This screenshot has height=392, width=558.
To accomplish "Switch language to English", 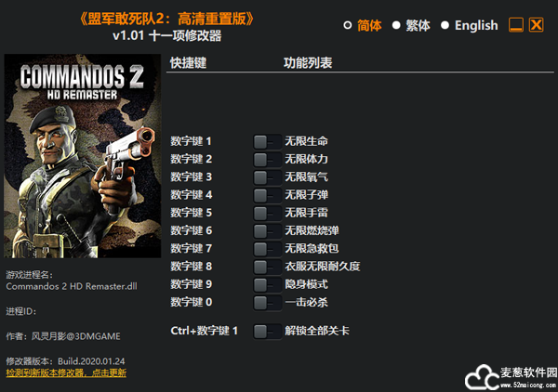I will coord(445,25).
